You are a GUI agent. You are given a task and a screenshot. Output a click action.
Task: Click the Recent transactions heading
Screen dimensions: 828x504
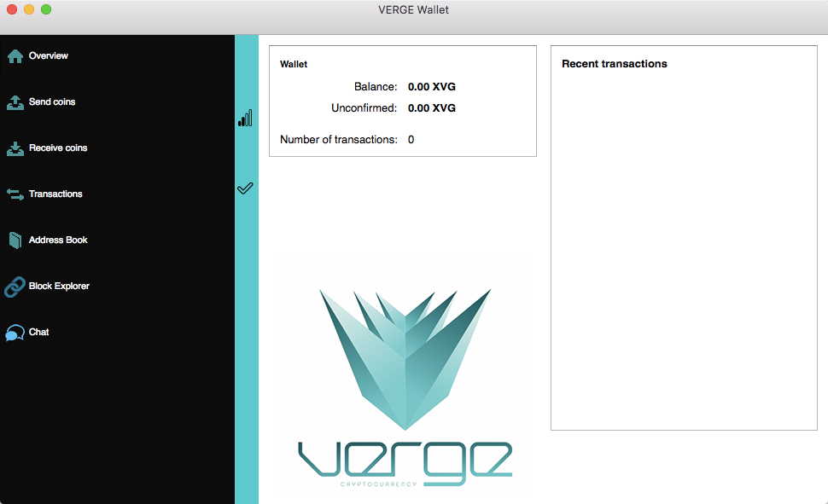pos(614,64)
